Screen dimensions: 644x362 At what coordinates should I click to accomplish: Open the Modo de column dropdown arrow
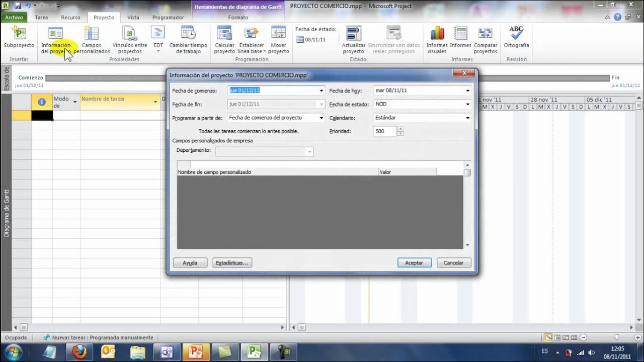point(75,102)
